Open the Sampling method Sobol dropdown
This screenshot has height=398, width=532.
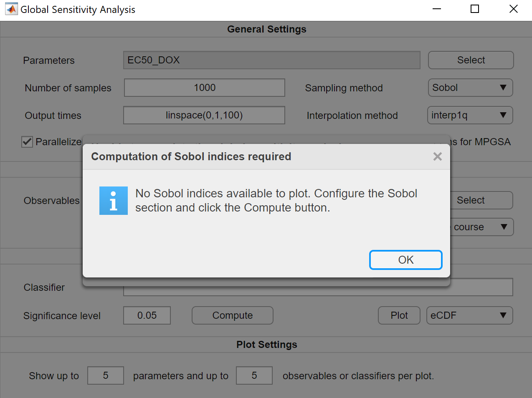470,88
